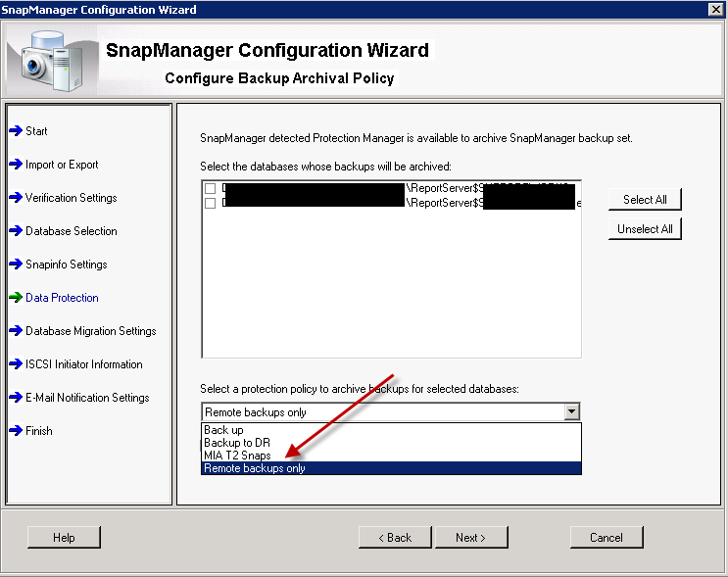Open the Import or Export step
Screen dimensions: 728x577
pyautogui.click(x=62, y=165)
